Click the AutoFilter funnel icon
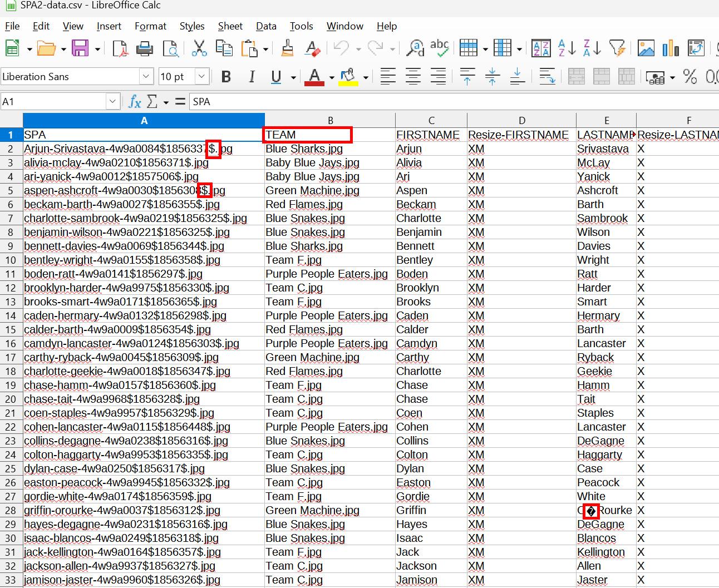Image resolution: width=719 pixels, height=588 pixels. (617, 49)
